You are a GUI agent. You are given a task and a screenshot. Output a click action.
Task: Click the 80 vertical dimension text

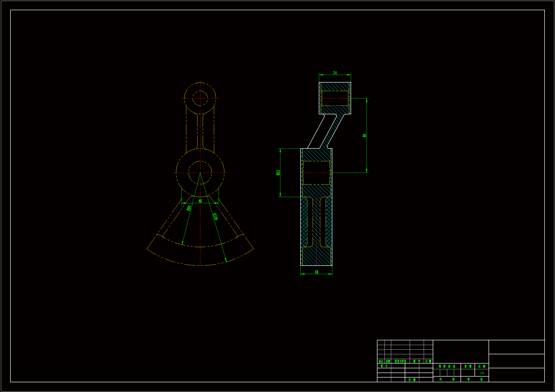click(x=365, y=135)
